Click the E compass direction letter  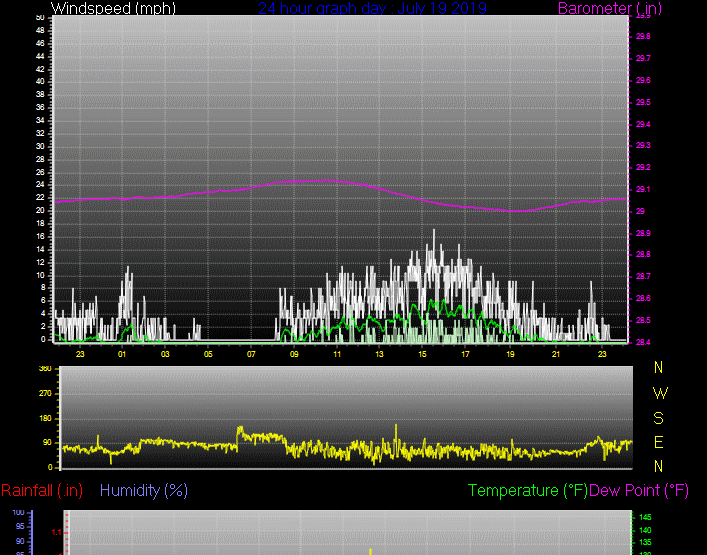tap(658, 442)
